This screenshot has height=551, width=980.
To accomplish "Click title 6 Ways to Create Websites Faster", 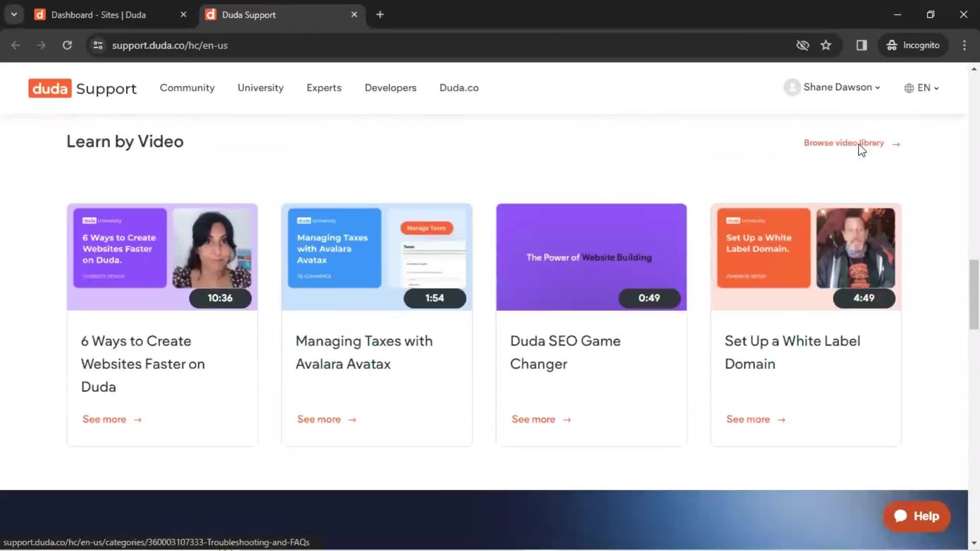I will [x=143, y=364].
